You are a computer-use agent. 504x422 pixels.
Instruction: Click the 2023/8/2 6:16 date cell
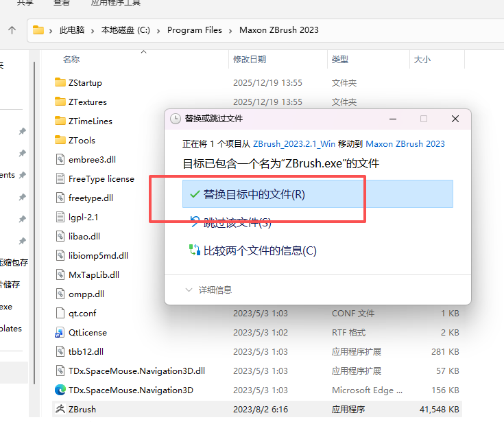pos(261,410)
